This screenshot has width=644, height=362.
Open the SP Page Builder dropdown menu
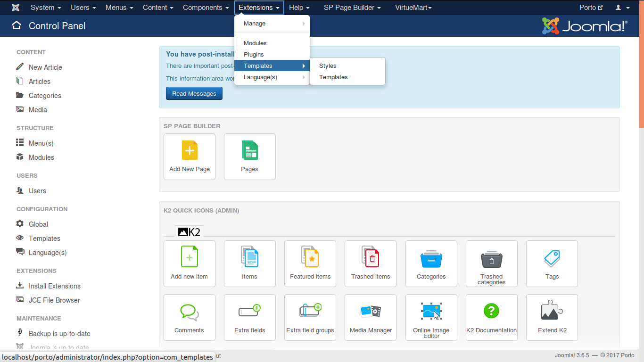352,8
